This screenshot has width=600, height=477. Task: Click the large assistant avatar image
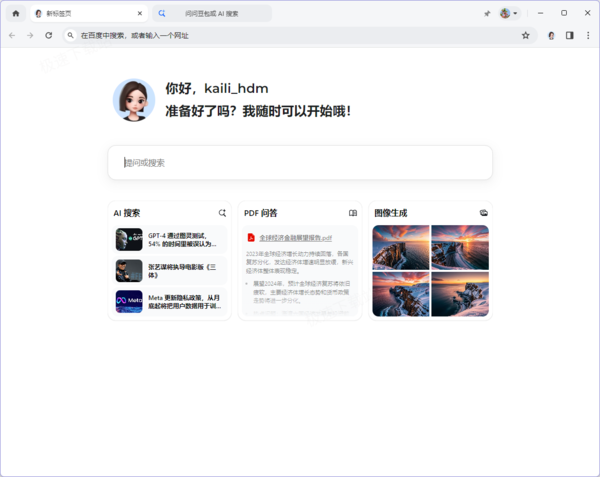(x=134, y=100)
